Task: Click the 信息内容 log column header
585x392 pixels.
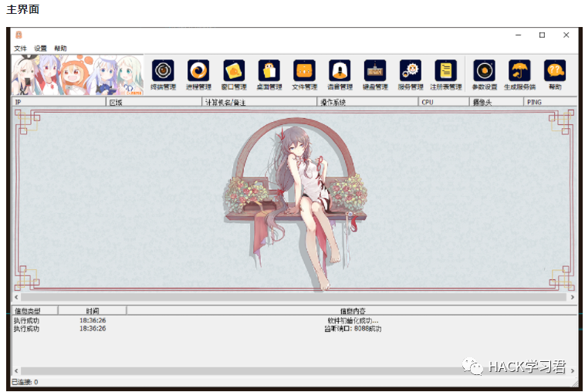Action: tap(352, 310)
